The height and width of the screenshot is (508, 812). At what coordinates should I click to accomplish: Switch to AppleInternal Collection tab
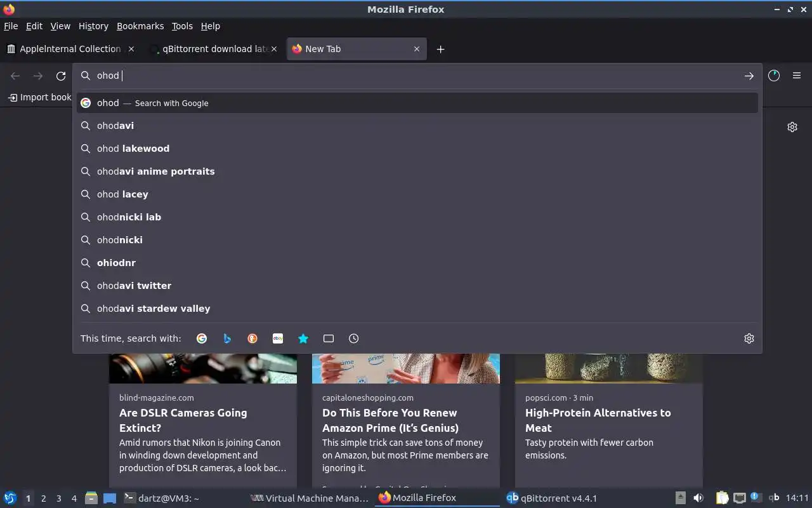coord(70,49)
